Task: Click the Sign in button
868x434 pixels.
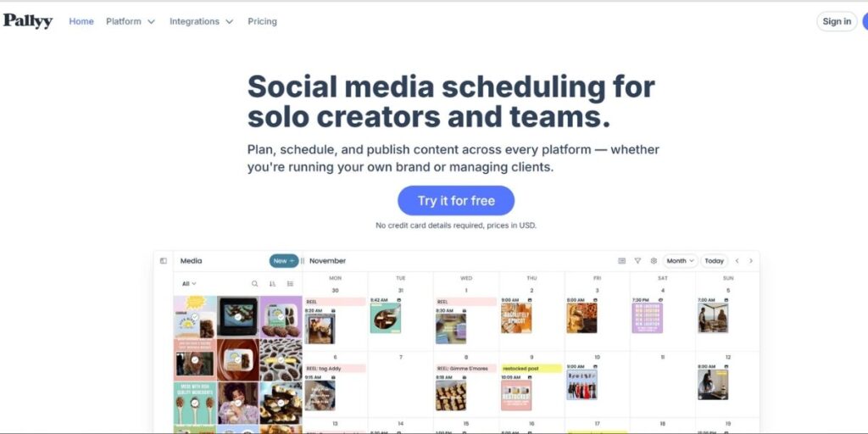Action: click(x=837, y=21)
